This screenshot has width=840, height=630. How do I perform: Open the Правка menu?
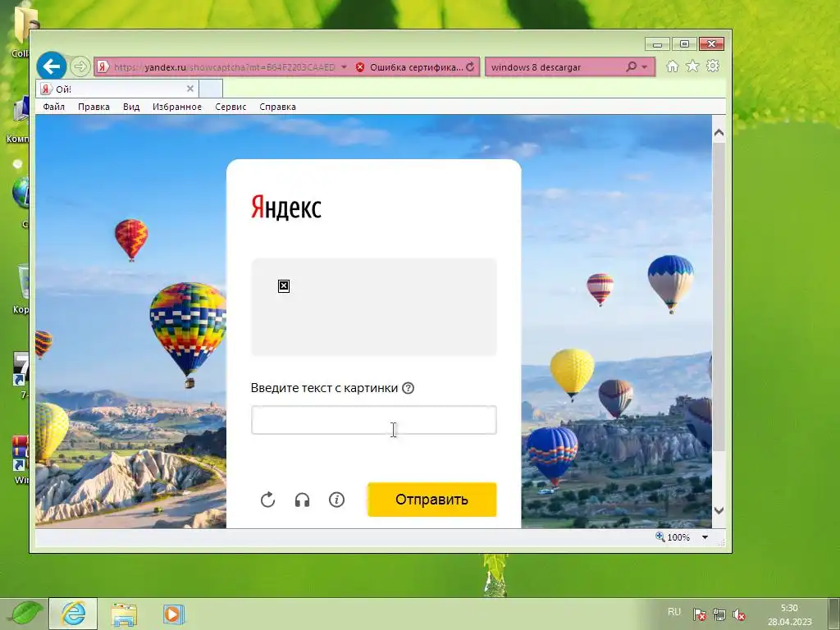point(94,107)
